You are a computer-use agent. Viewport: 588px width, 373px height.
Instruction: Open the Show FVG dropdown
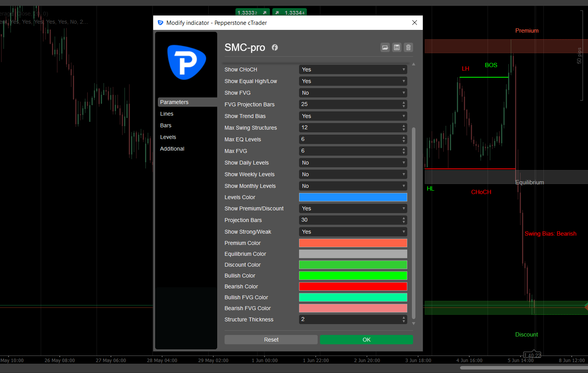(353, 93)
